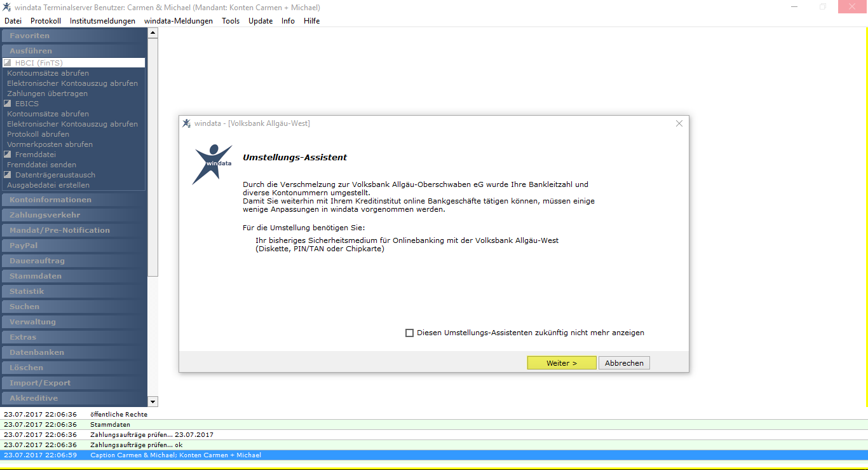Image resolution: width=868 pixels, height=470 pixels.
Task: Expand the PayPal section
Action: pyautogui.click(x=74, y=245)
